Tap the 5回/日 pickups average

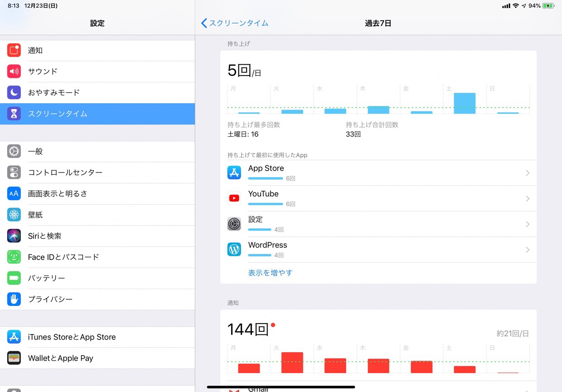pos(244,71)
